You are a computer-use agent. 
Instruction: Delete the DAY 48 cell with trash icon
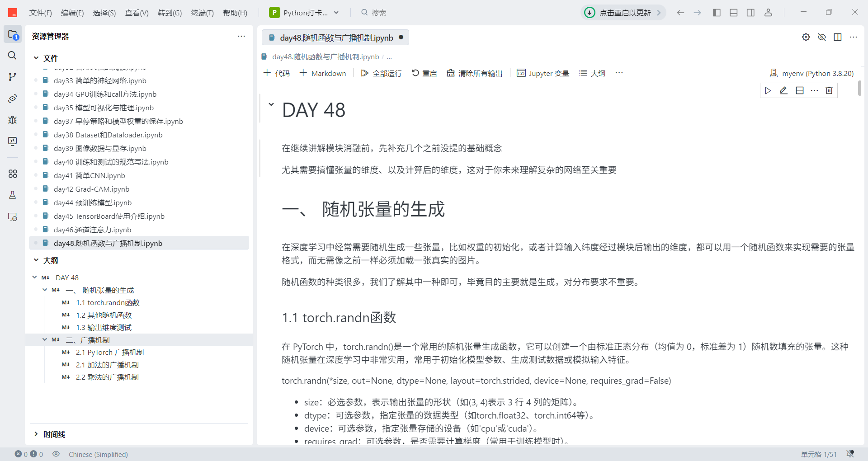(x=829, y=90)
